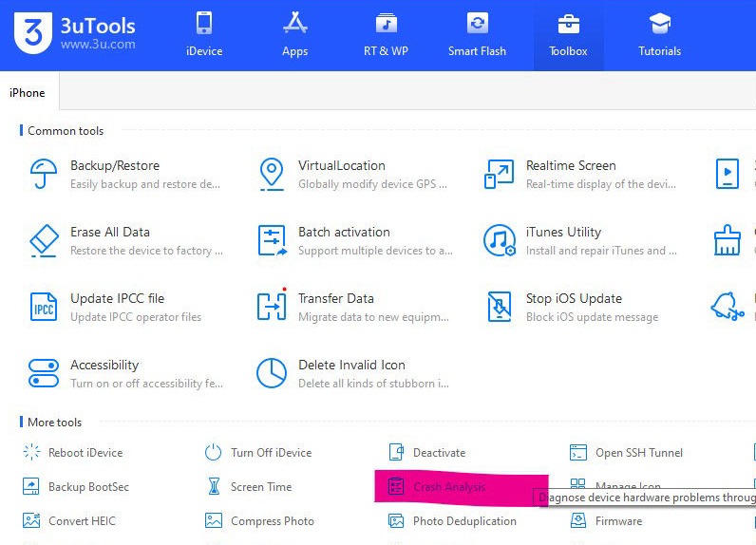Click 'Easily backup and restore de...' description

click(x=145, y=184)
